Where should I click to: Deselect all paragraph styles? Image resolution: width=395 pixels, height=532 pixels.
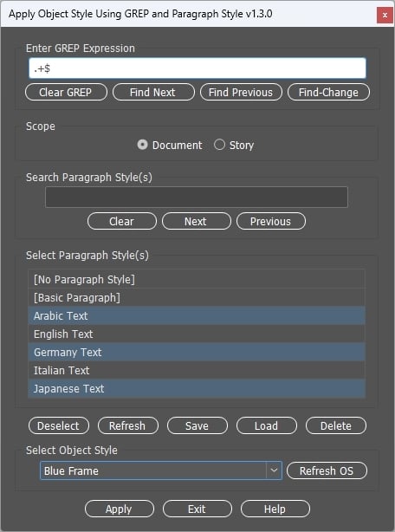59,425
